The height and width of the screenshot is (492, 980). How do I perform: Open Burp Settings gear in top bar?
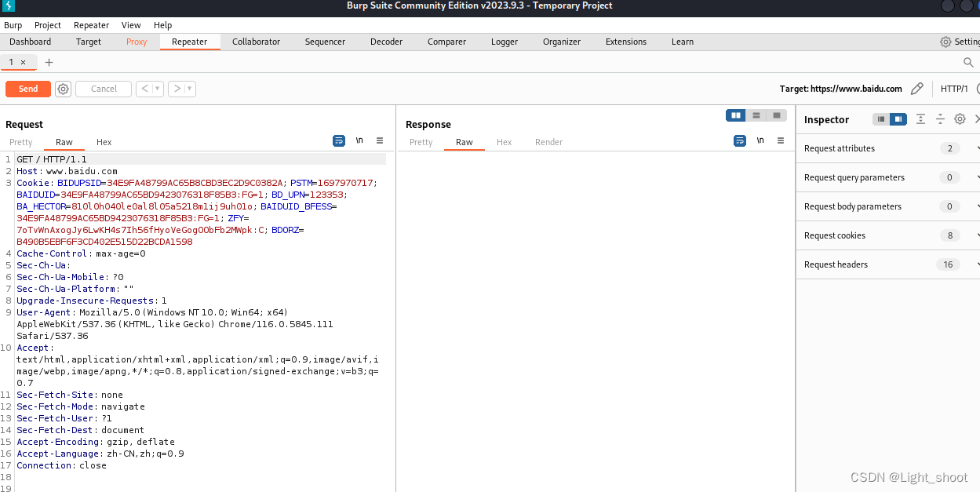(x=945, y=42)
